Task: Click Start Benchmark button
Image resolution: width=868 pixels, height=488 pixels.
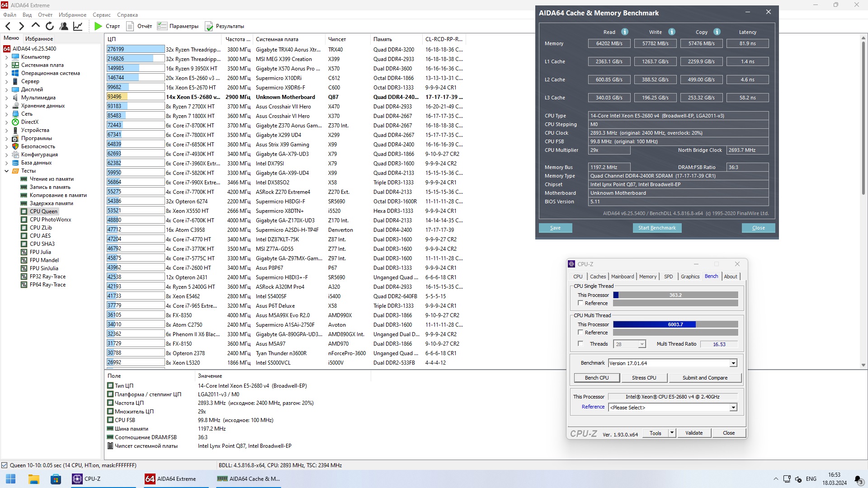Action: coord(657,228)
